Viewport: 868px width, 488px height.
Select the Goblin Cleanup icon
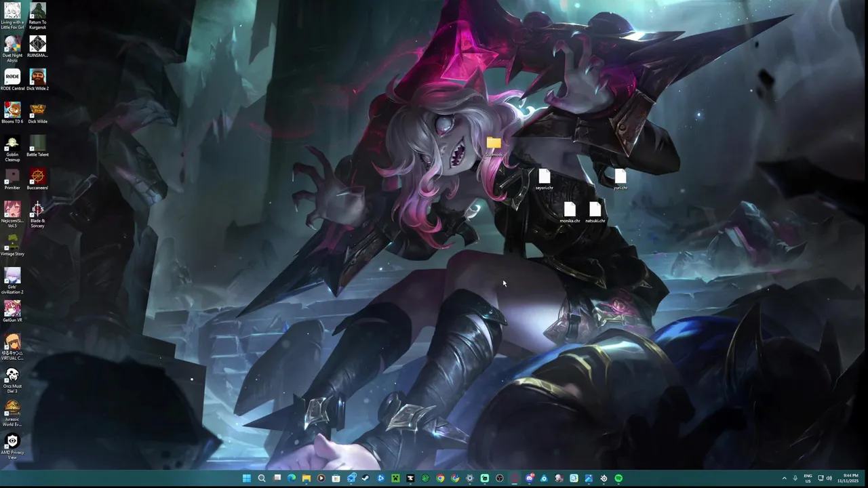click(12, 148)
